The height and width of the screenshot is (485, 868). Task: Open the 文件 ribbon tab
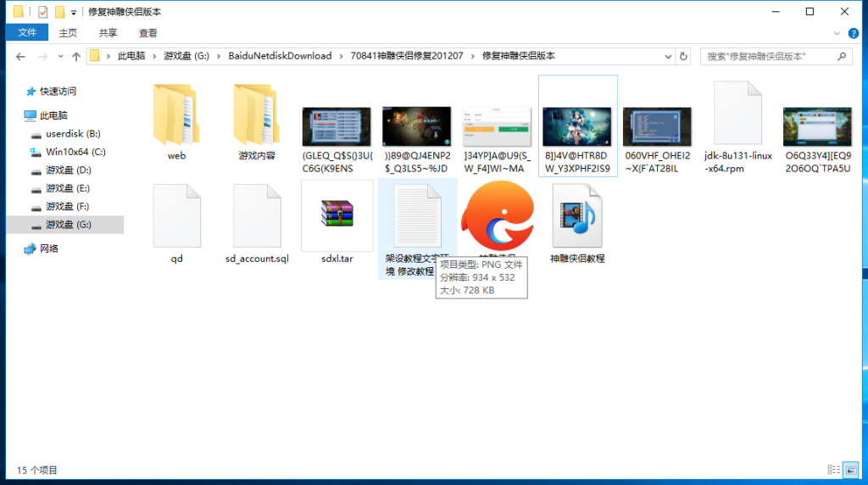[27, 33]
